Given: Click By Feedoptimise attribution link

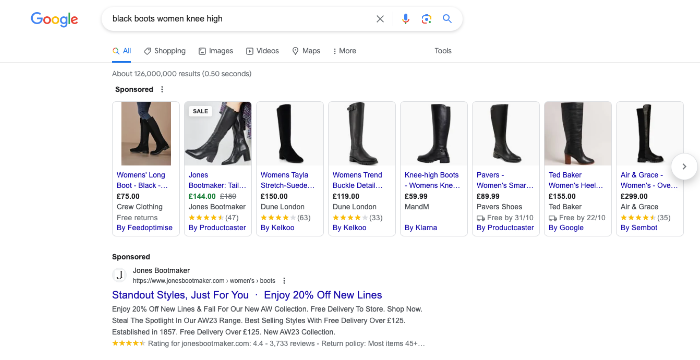Looking at the screenshot, I should tap(144, 228).
